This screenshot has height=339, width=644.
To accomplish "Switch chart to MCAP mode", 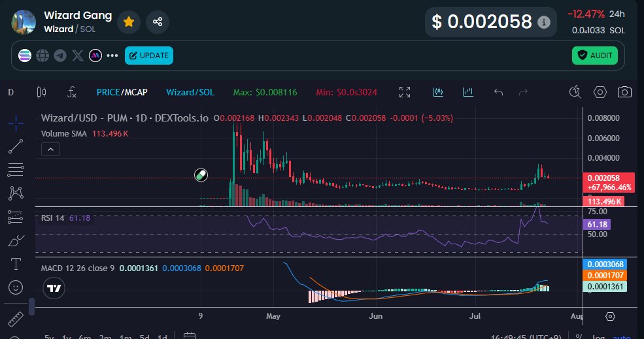I will point(136,92).
